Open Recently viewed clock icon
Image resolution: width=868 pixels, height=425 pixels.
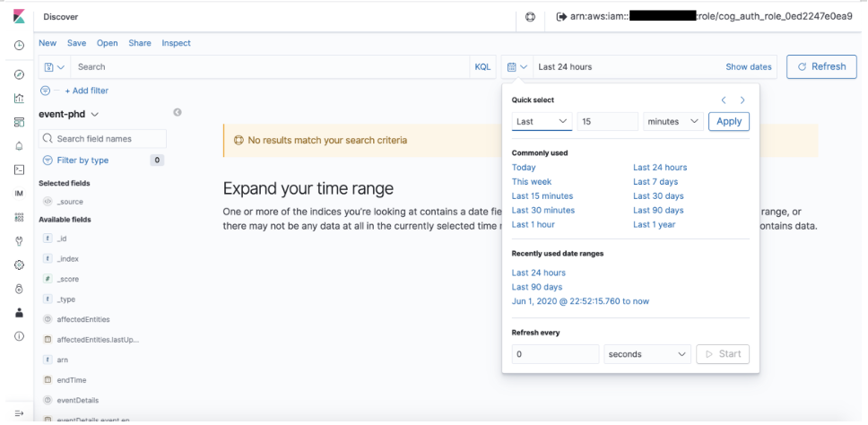(x=19, y=46)
